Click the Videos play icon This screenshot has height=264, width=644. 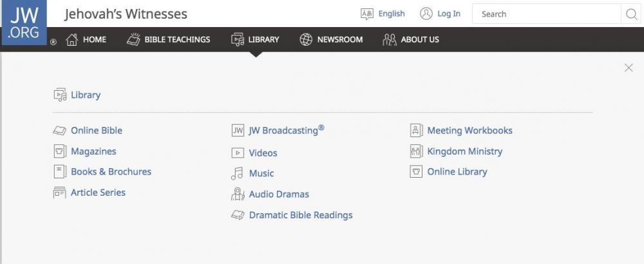(238, 153)
